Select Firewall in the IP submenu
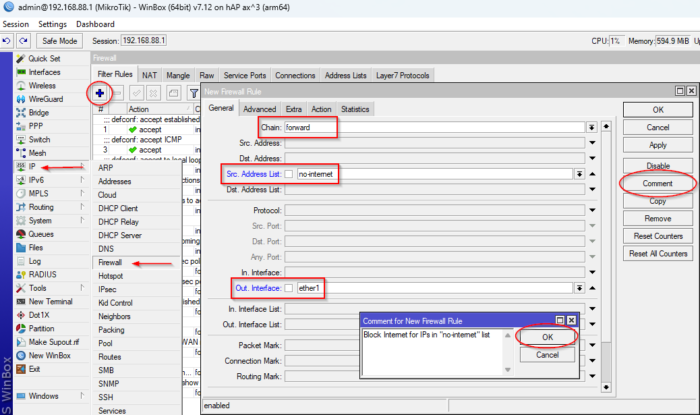700x415 pixels. coord(110,262)
